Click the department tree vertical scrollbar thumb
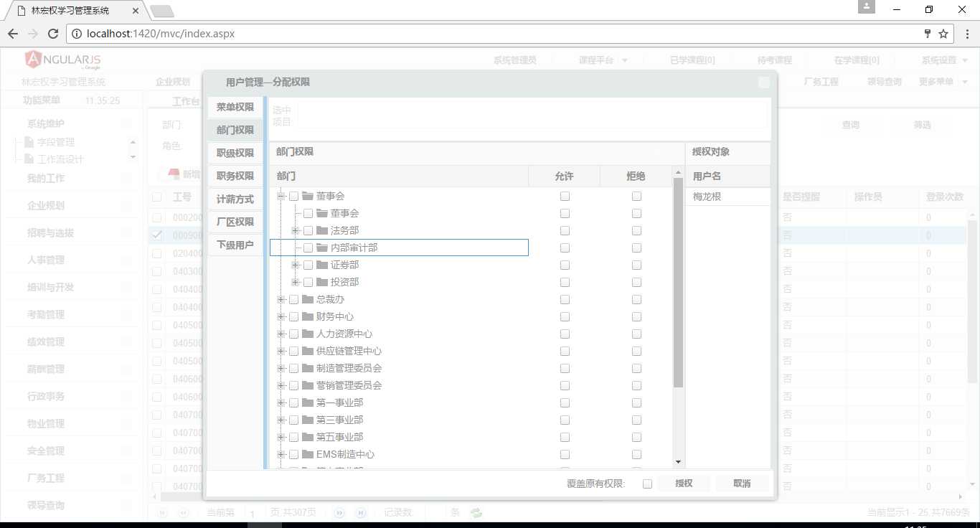This screenshot has height=528, width=980. click(x=679, y=283)
